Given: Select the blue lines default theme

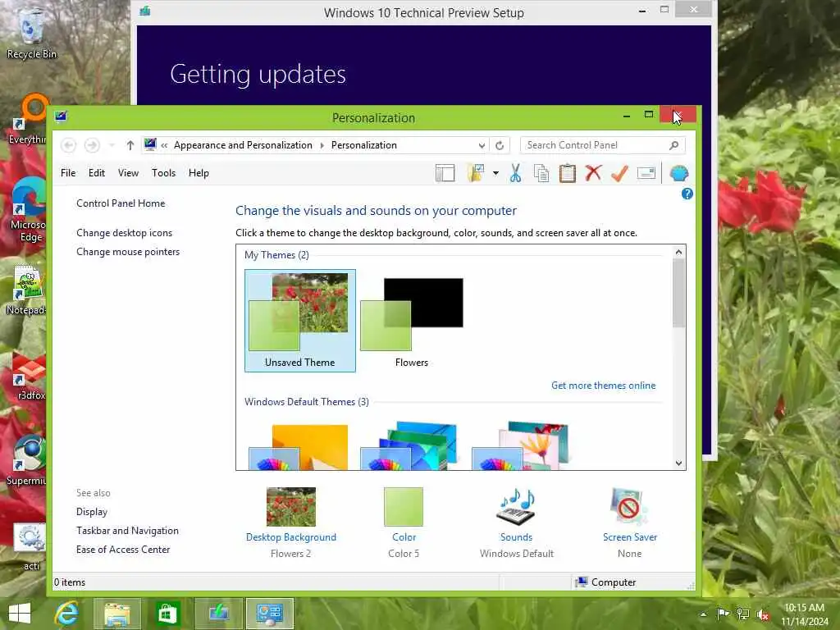Looking at the screenshot, I should 410,445.
